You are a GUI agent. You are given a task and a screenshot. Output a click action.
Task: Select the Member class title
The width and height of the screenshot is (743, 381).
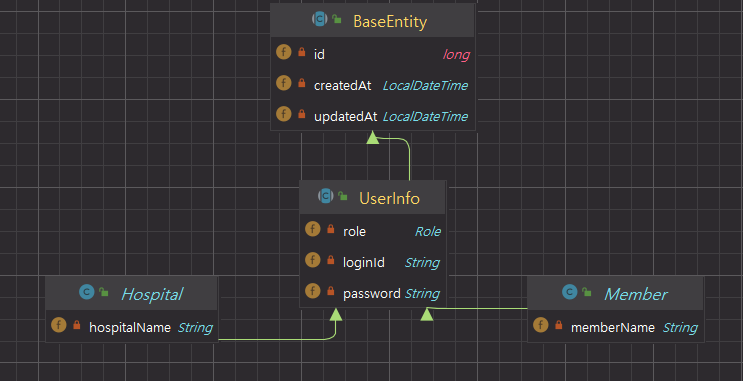point(635,294)
